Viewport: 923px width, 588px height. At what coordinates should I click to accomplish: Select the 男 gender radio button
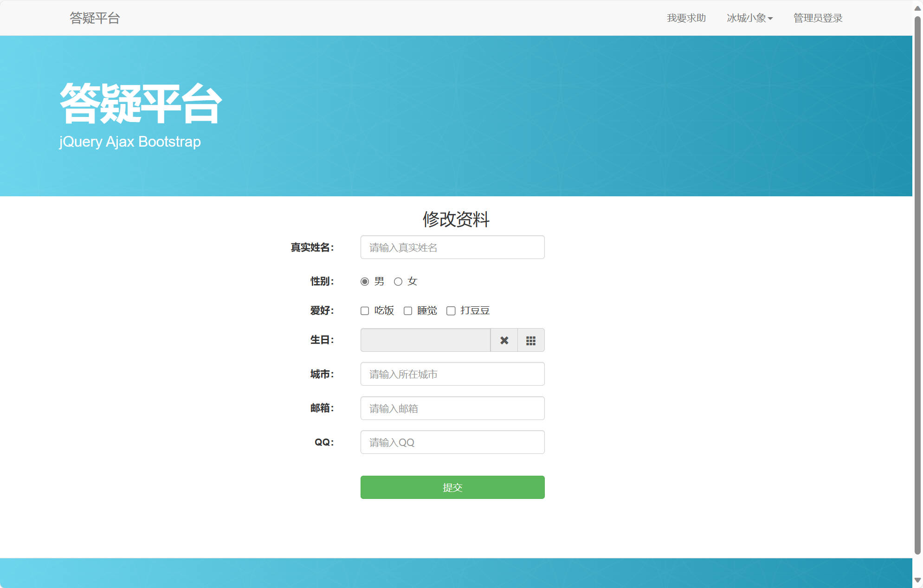tap(364, 281)
